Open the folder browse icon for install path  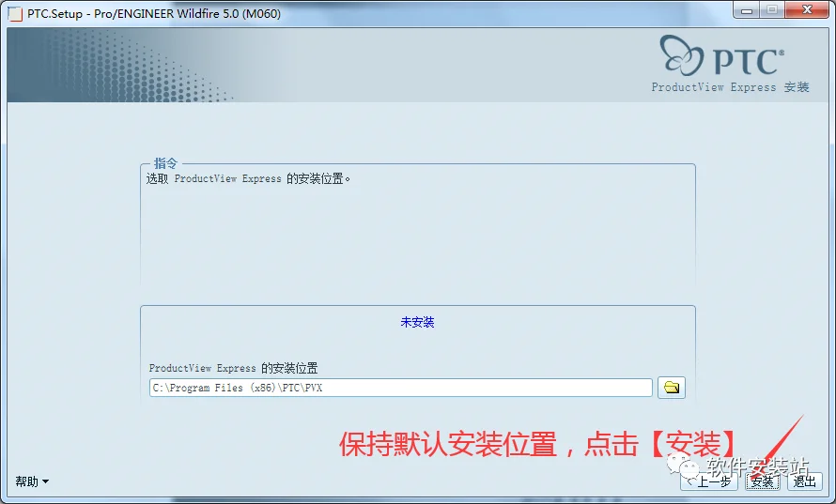pos(672,388)
